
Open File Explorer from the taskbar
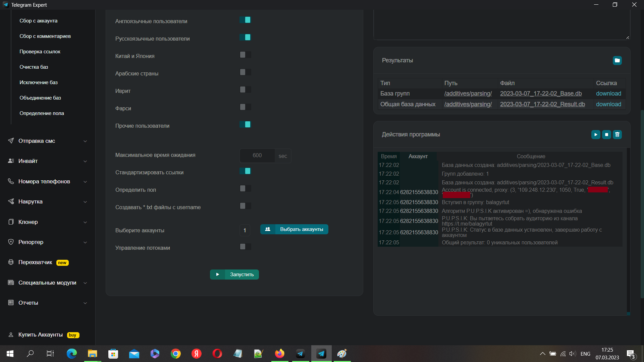point(92,354)
